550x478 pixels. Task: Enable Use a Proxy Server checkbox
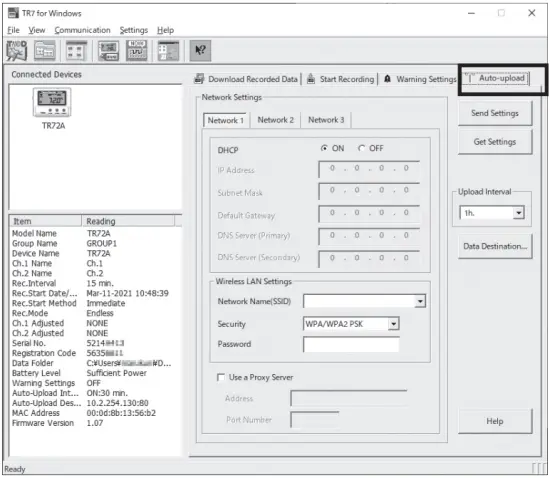(x=221, y=377)
